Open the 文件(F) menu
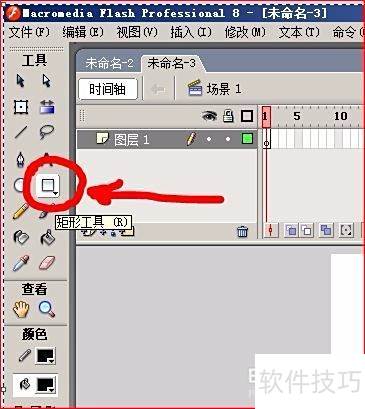This screenshot has height=409, width=365. pyautogui.click(x=29, y=32)
